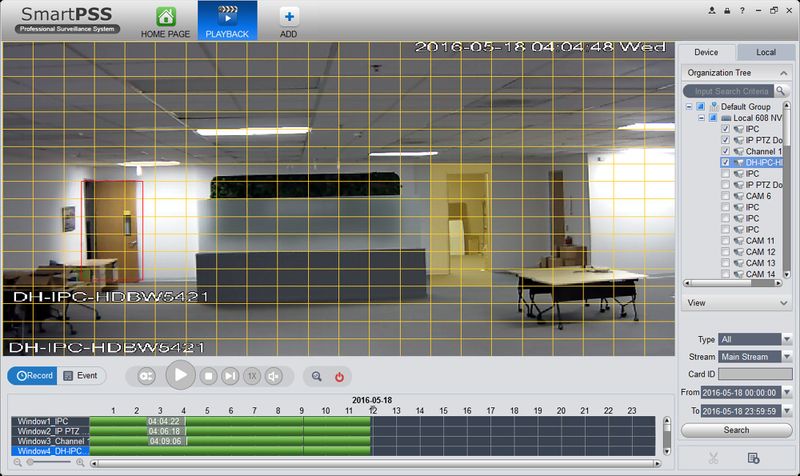
Task: Switch to the Local tab
Action: (766, 52)
